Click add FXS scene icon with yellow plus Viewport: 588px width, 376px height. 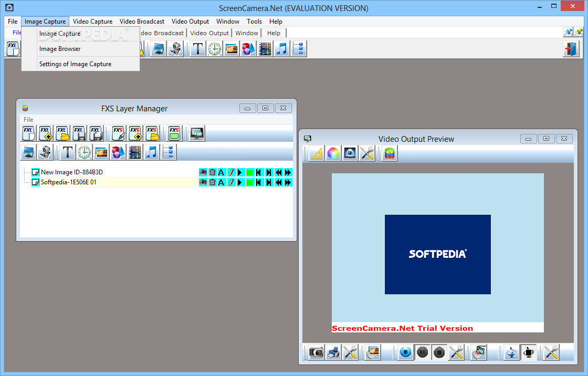(135, 133)
